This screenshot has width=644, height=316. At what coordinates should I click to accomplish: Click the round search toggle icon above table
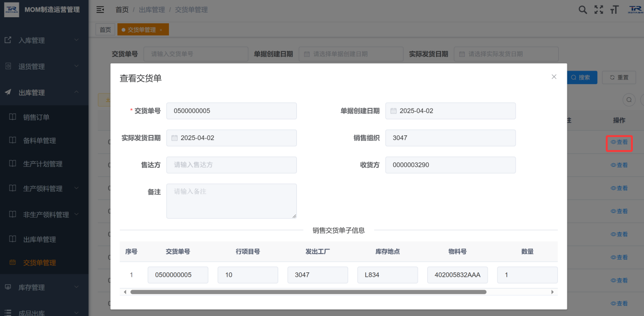tap(629, 100)
